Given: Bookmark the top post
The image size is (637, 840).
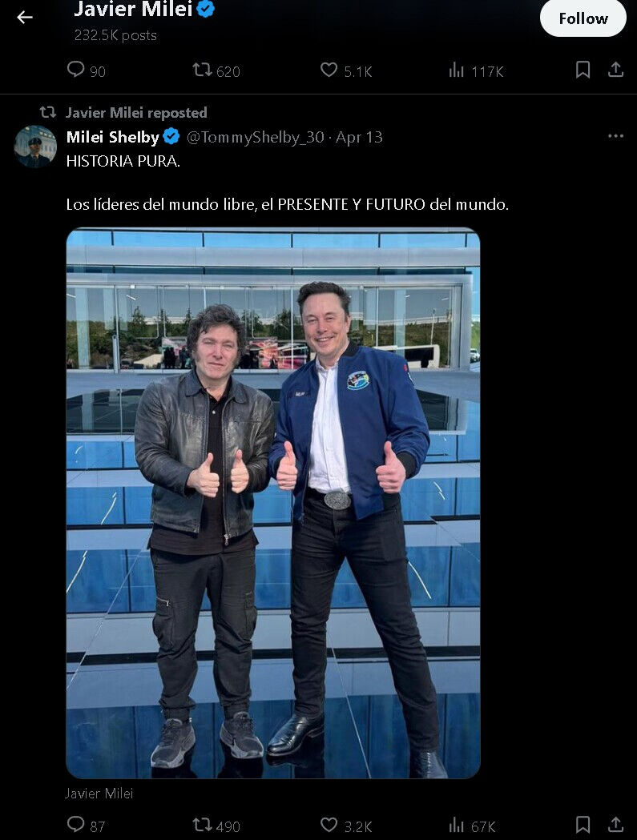Looking at the screenshot, I should pyautogui.click(x=583, y=70).
